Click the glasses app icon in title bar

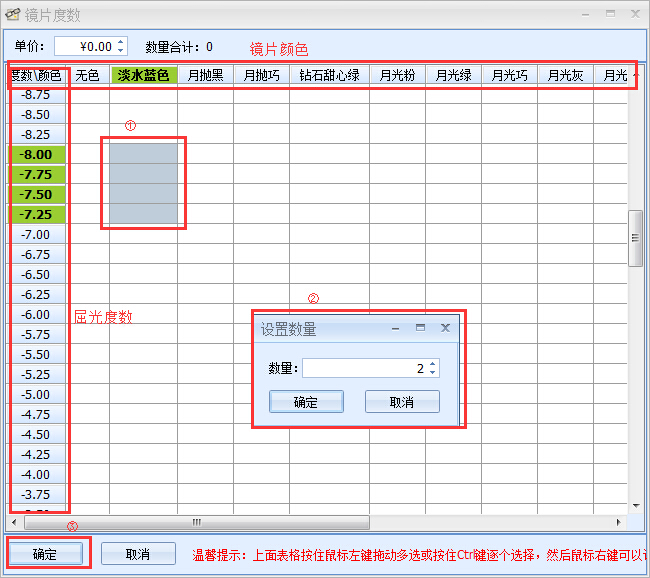pyautogui.click(x=13, y=15)
